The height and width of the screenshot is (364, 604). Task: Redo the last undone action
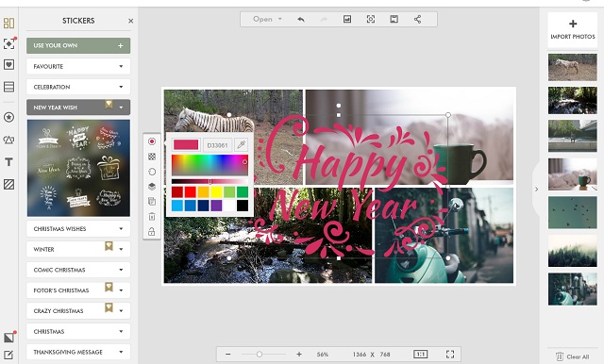(x=324, y=19)
